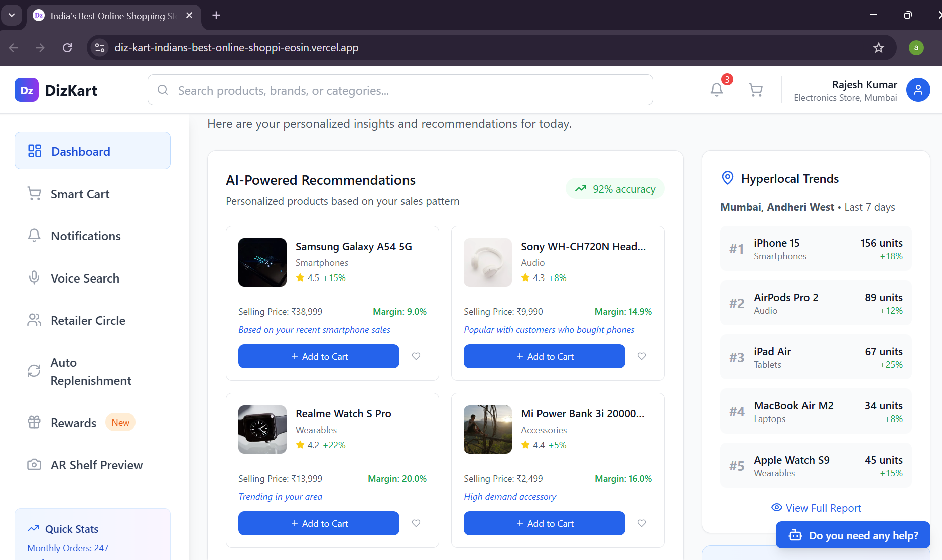Open Auto Replenishment settings
Viewport: 942px width, 560px height.
pos(90,371)
